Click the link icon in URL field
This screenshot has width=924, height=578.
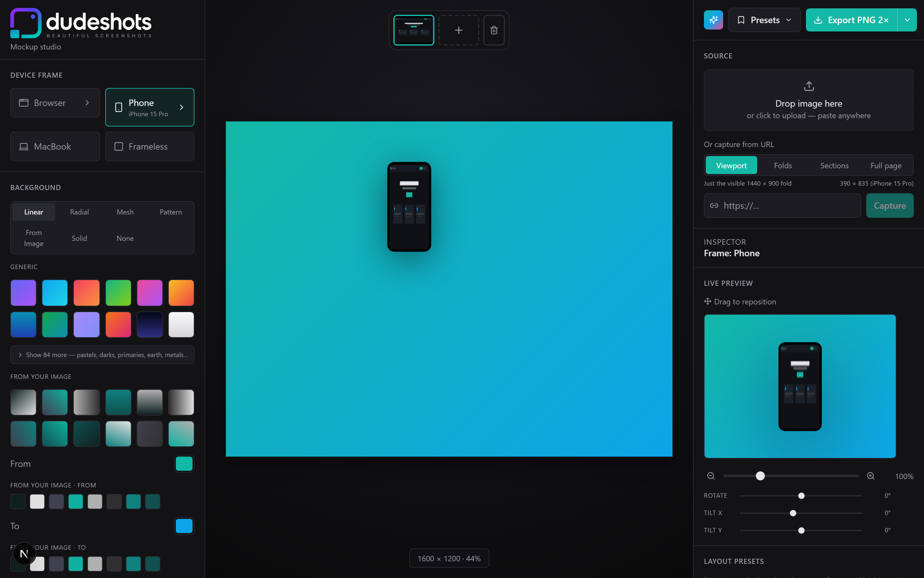pos(714,206)
